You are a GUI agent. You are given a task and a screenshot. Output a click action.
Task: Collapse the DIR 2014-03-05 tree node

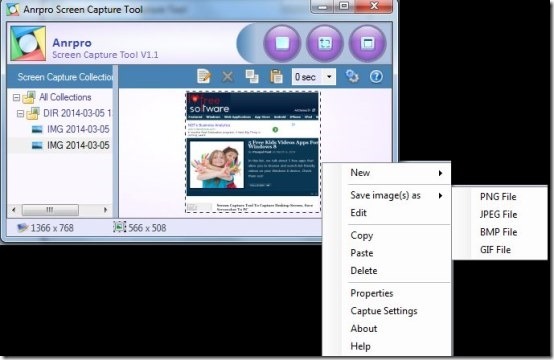click(20, 114)
